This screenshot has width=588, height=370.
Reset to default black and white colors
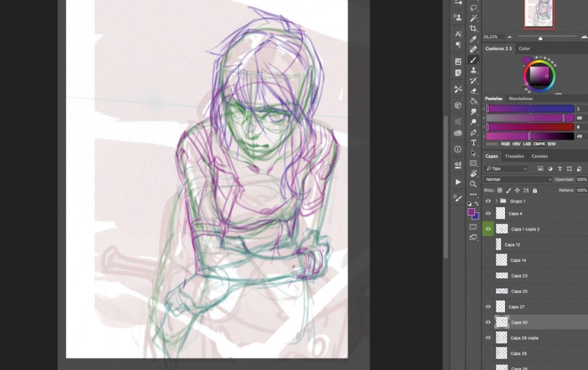click(469, 204)
